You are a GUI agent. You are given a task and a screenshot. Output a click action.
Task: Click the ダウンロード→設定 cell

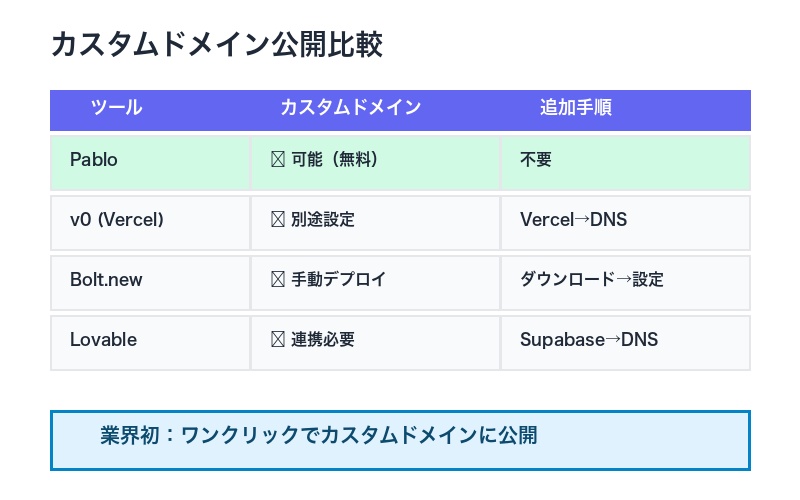click(x=591, y=280)
